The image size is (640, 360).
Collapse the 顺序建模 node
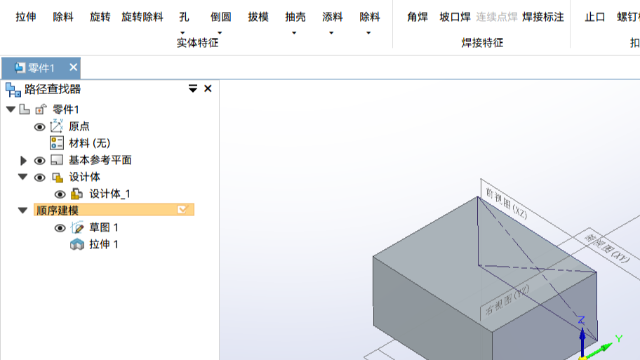click(23, 210)
